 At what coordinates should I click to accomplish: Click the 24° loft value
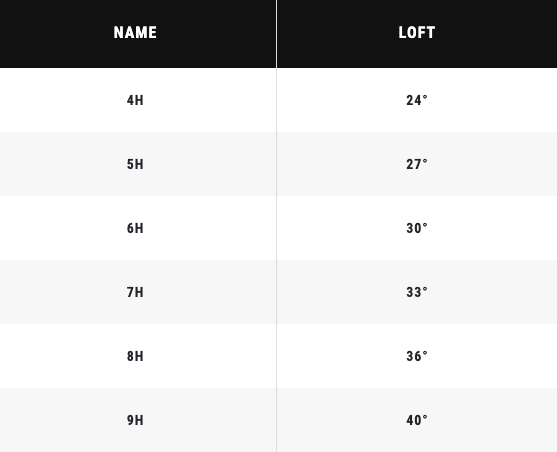tap(417, 100)
